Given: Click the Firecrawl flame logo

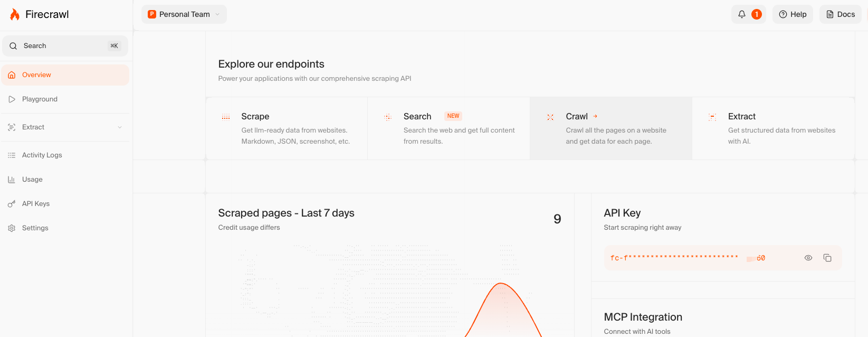Looking at the screenshot, I should click(x=15, y=14).
